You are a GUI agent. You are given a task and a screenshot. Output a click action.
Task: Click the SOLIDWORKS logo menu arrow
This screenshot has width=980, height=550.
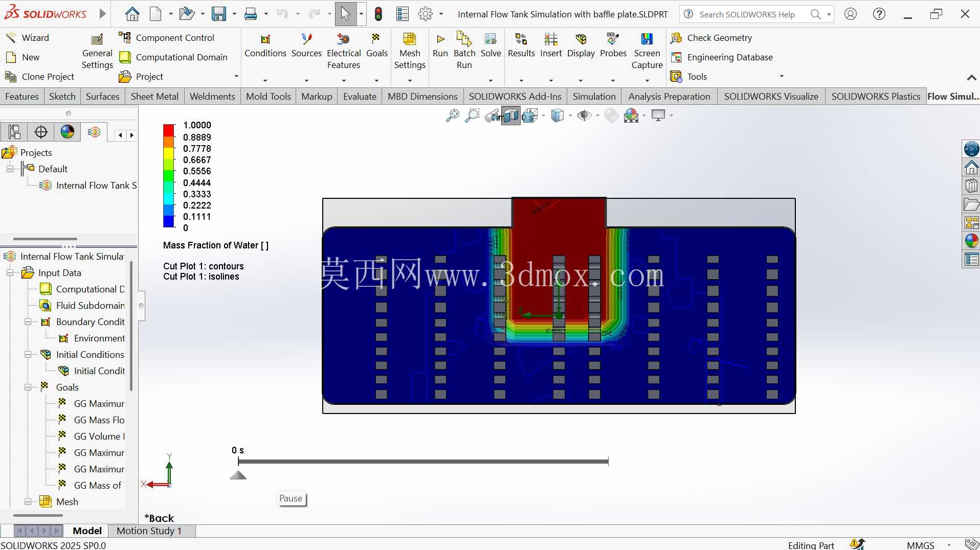click(x=102, y=14)
